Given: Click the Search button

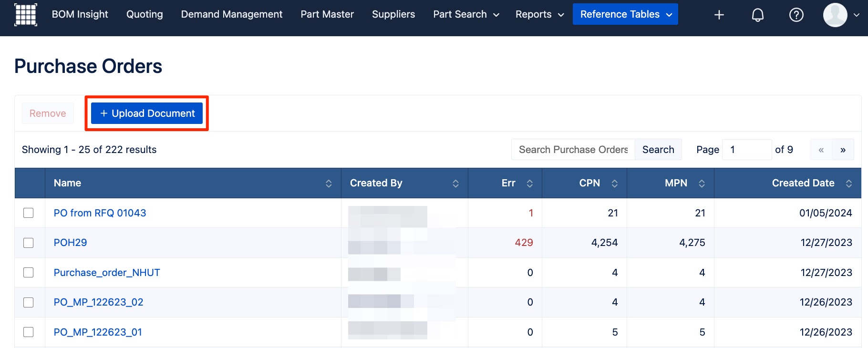Looking at the screenshot, I should tap(658, 150).
